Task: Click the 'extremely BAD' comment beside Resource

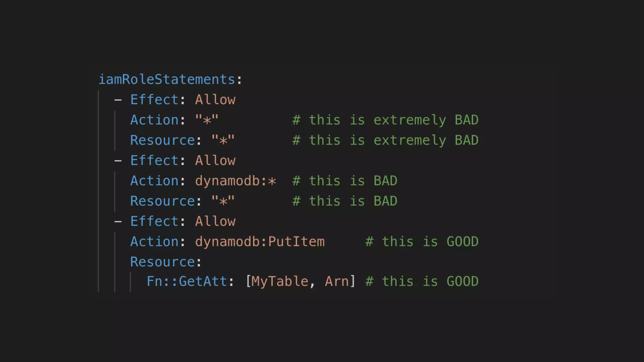Action: click(385, 140)
